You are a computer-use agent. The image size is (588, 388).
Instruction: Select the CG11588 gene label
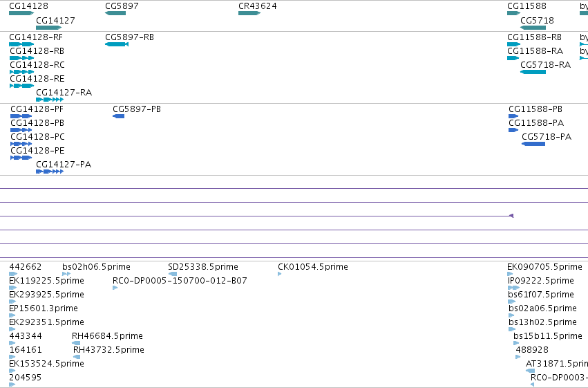[x=527, y=6]
